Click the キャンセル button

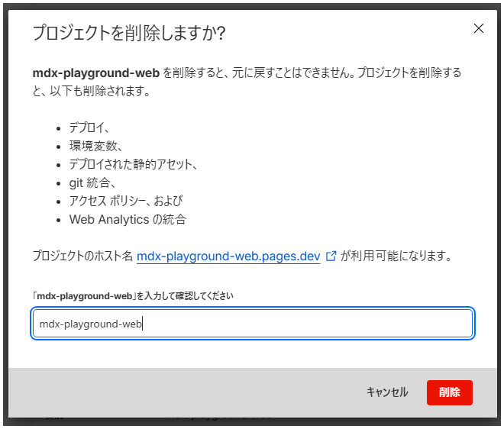coord(387,392)
